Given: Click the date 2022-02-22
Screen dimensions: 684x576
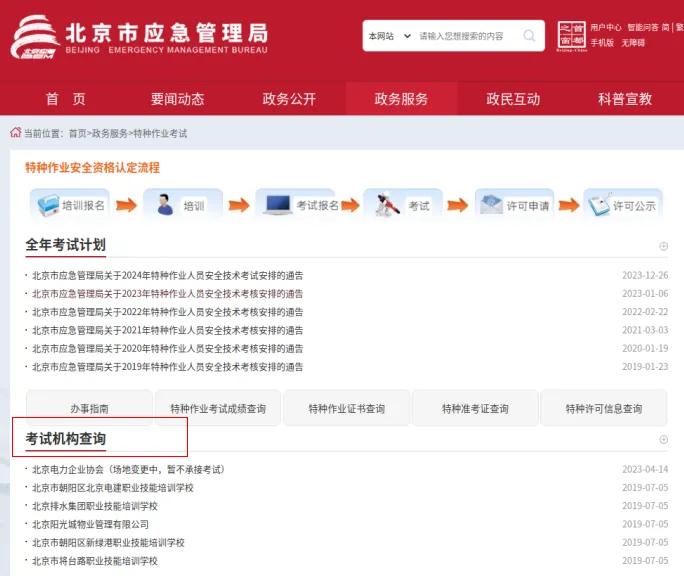Looking at the screenshot, I should tap(645, 312).
